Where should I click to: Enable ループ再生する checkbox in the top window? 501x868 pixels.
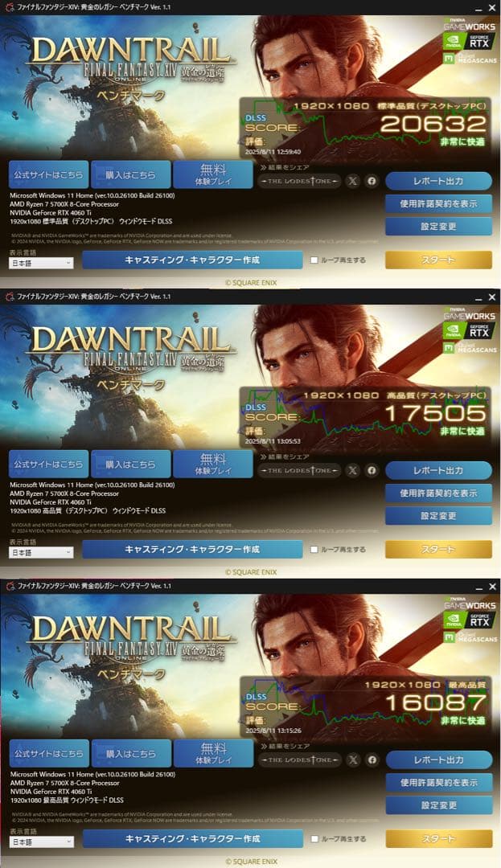click(x=314, y=260)
